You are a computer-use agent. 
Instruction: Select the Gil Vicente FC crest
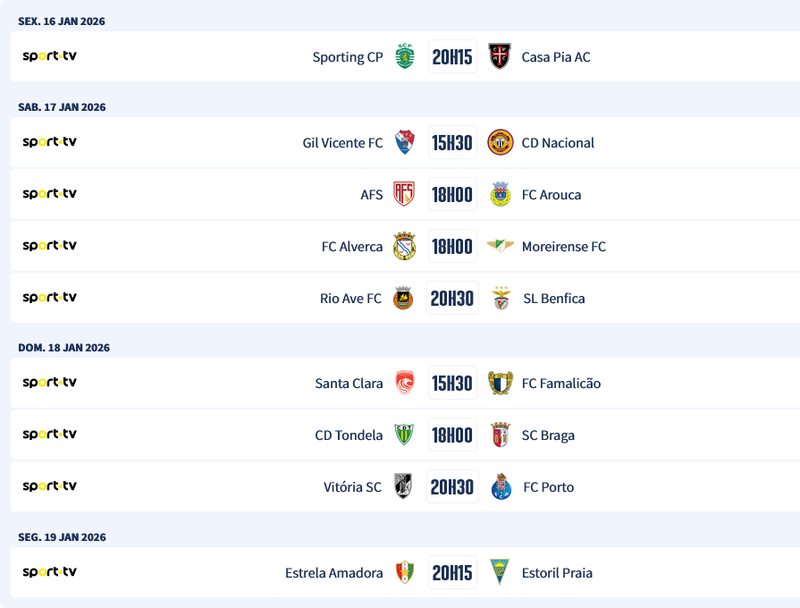pos(404,143)
